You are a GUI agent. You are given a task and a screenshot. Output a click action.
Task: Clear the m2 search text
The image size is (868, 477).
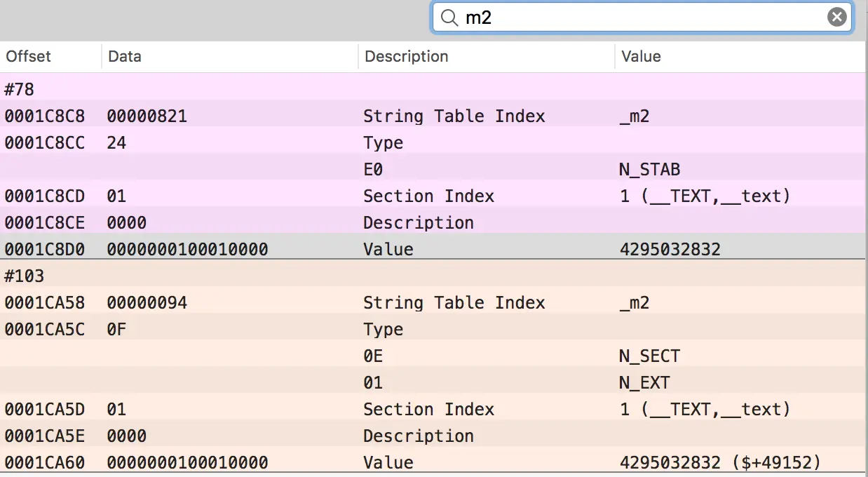[x=836, y=18]
